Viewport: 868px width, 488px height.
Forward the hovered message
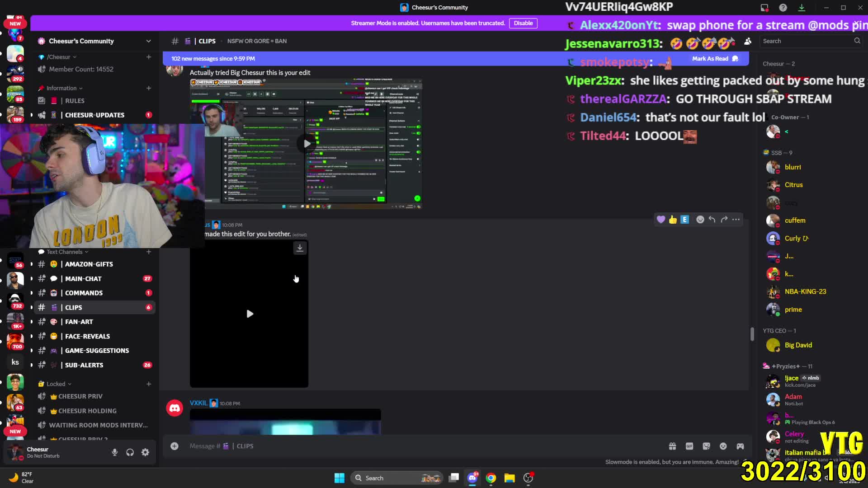[724, 220]
